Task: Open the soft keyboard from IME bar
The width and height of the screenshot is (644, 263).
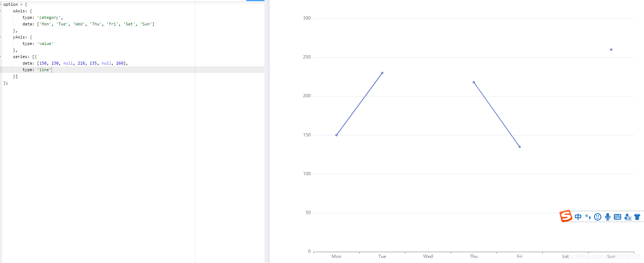Action: pos(617,217)
